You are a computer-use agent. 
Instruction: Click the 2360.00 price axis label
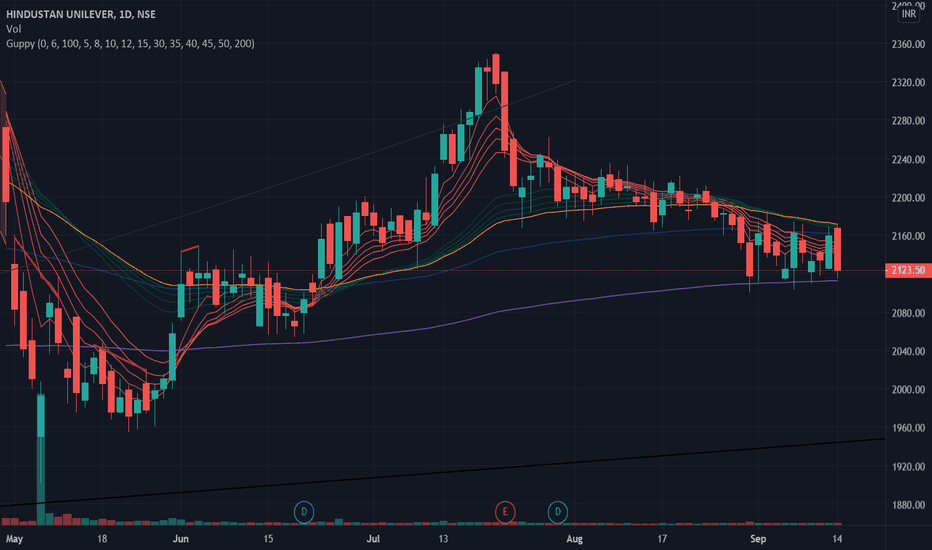click(908, 44)
